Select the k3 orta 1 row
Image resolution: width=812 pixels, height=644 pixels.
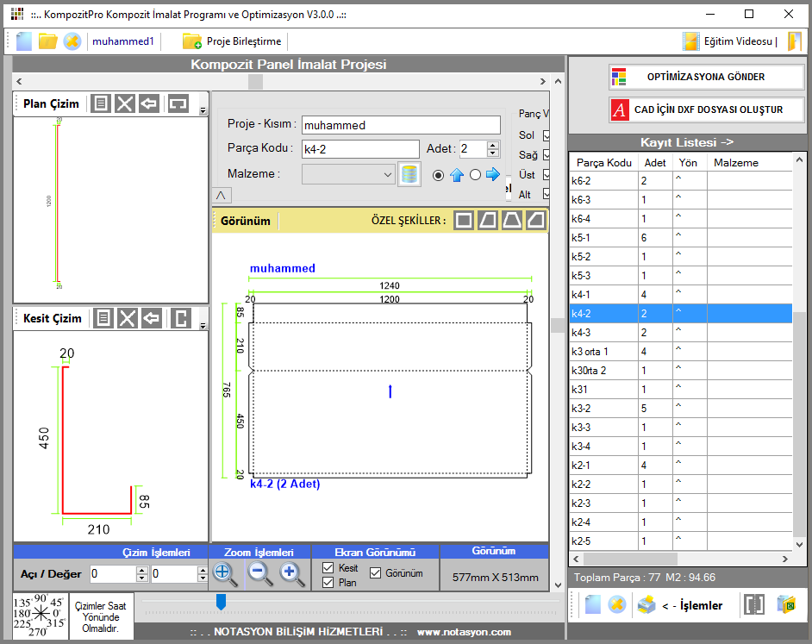(681, 352)
